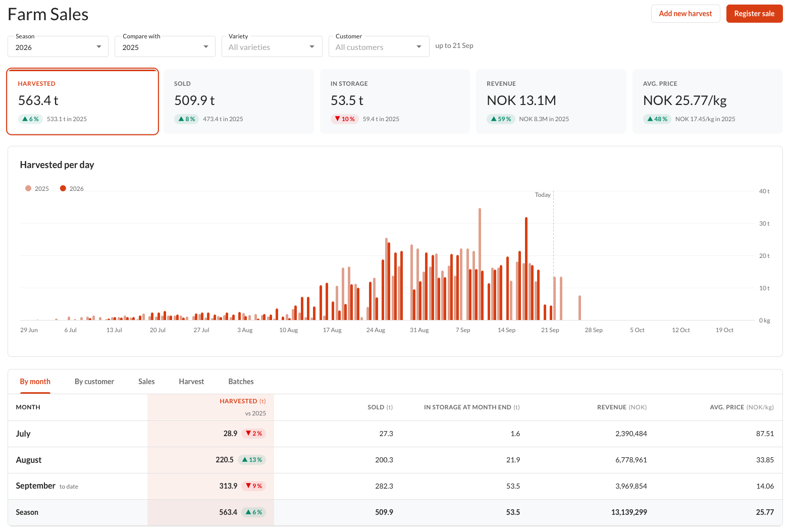Click the Variety dropdown arrow
This screenshot has width=790, height=532.
(312, 47)
